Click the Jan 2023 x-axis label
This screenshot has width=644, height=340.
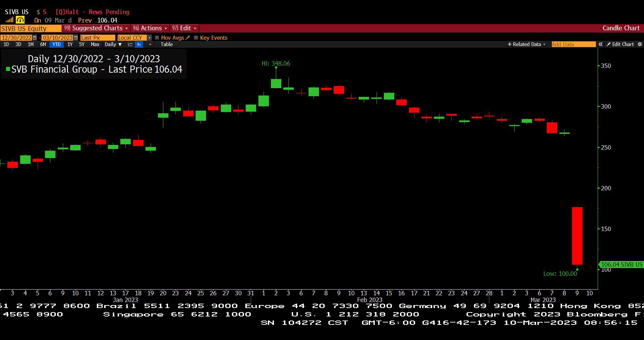[x=125, y=300]
